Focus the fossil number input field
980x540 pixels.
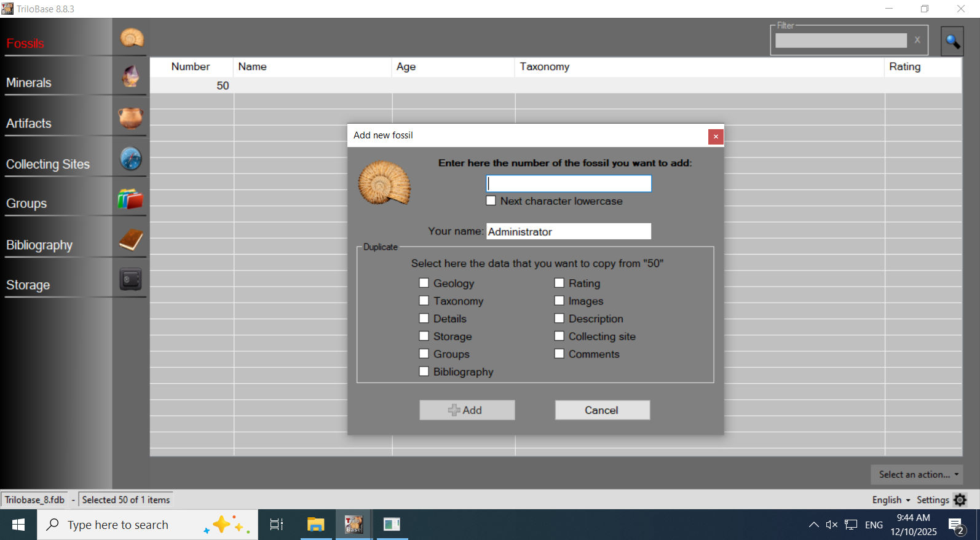[x=569, y=183]
